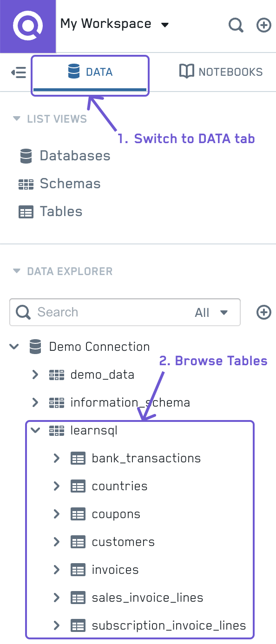Image resolution: width=276 pixels, height=644 pixels.
Task: Click the Databases icon in List Views
Action: 26,156
